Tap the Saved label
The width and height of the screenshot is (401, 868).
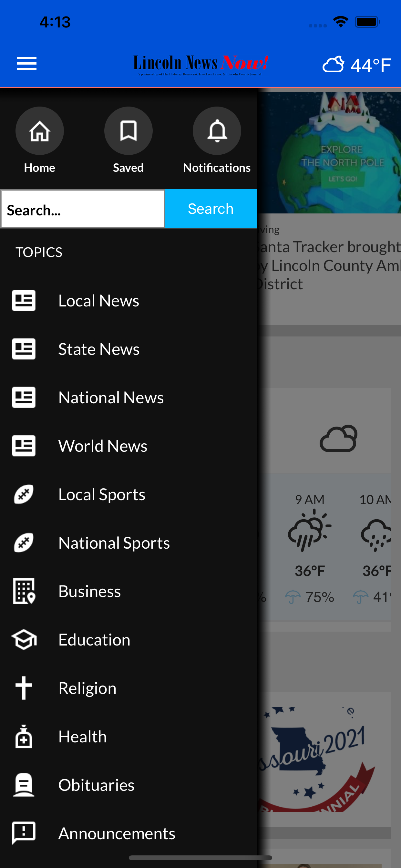pos(129,168)
